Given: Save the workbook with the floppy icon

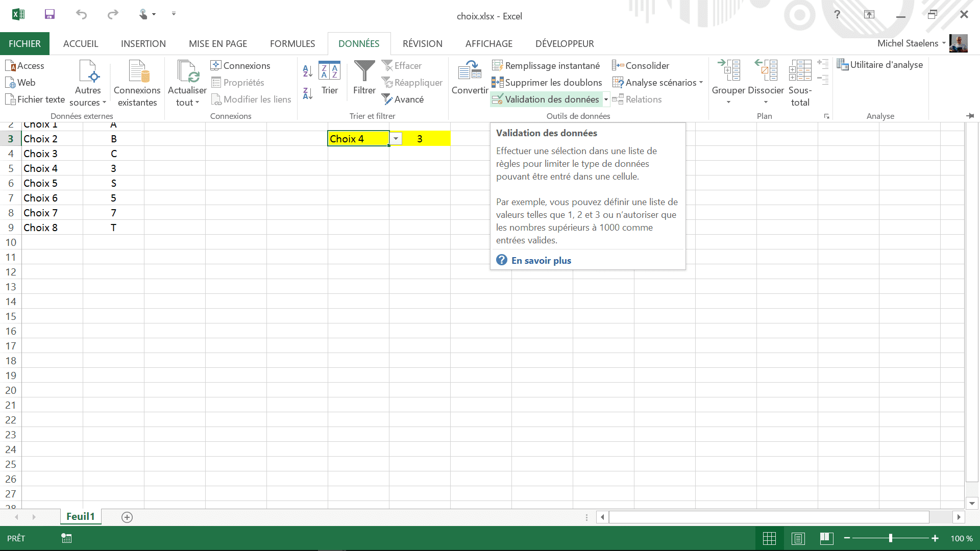Looking at the screenshot, I should pyautogui.click(x=50, y=14).
